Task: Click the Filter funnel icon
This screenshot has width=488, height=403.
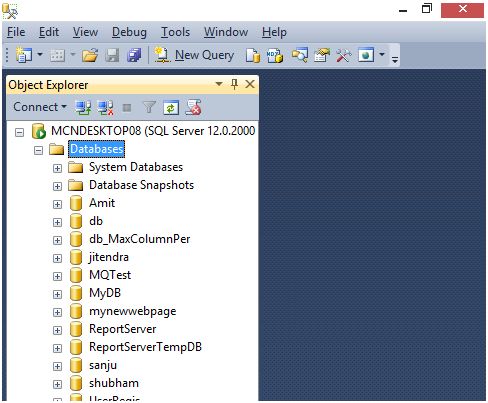Action: [149, 107]
